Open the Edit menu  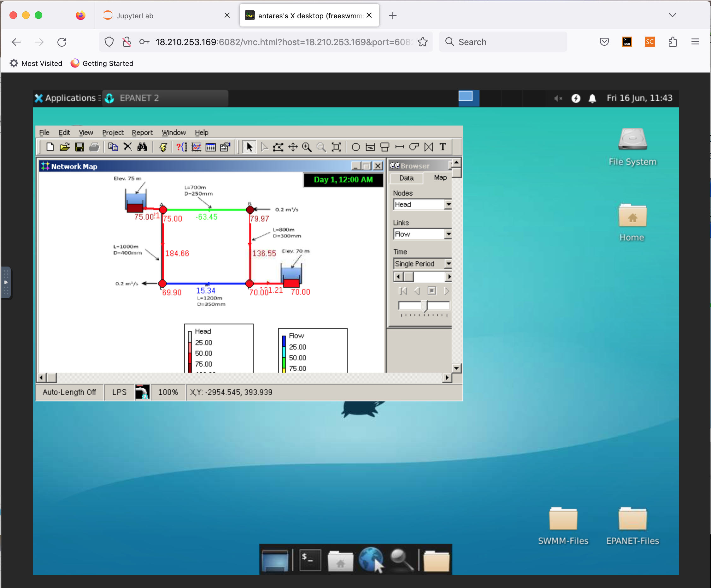pyautogui.click(x=64, y=132)
